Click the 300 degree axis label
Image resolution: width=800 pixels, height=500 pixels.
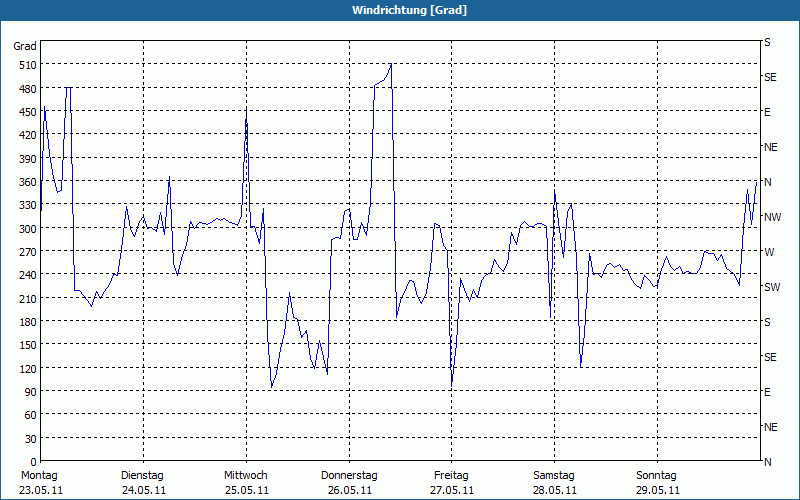coord(28,229)
